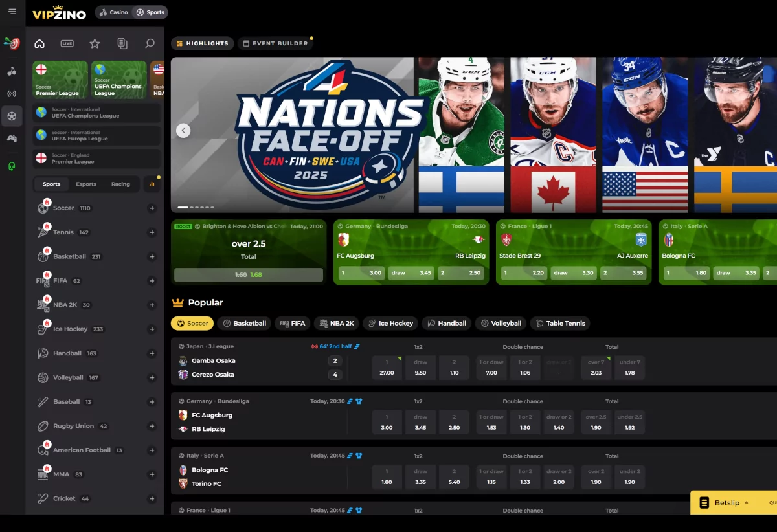The width and height of the screenshot is (777, 532).
Task: Open MMA sport row
Action: [96, 474]
